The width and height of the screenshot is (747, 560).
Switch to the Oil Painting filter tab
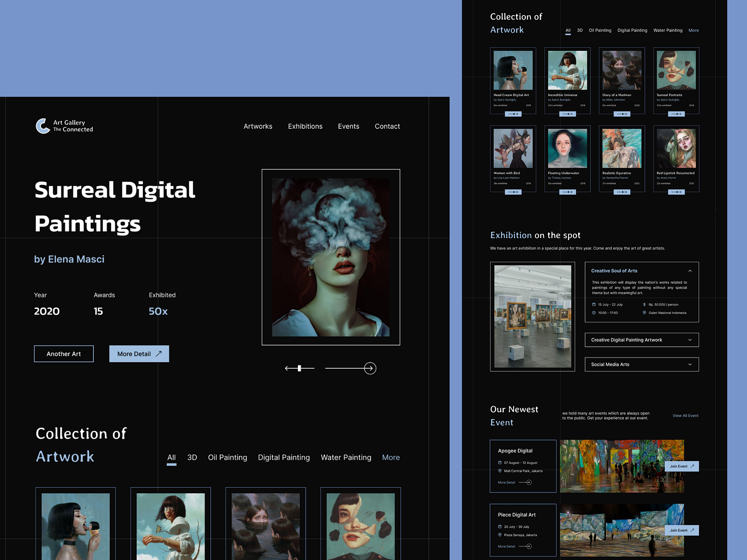point(227,458)
